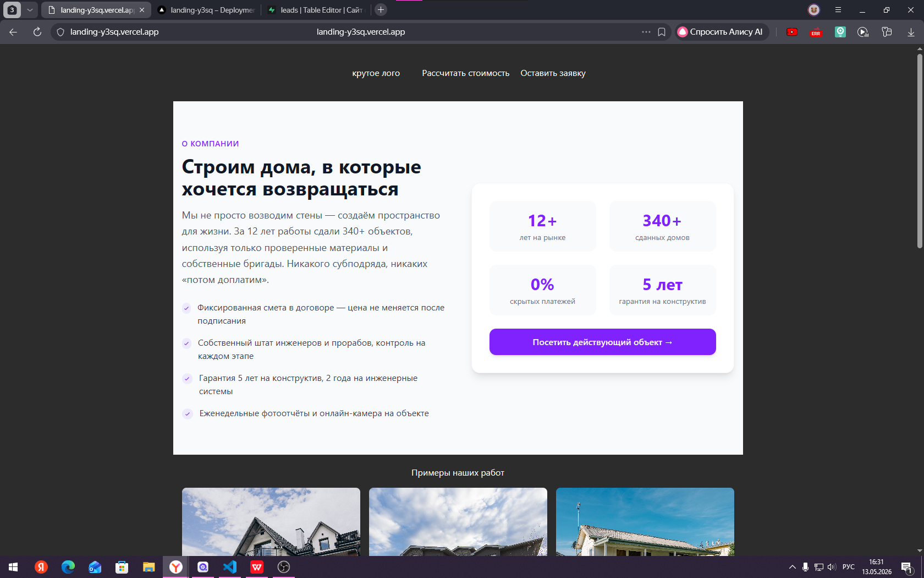
Task: Open Оставить заявку navigation link
Action: point(553,73)
